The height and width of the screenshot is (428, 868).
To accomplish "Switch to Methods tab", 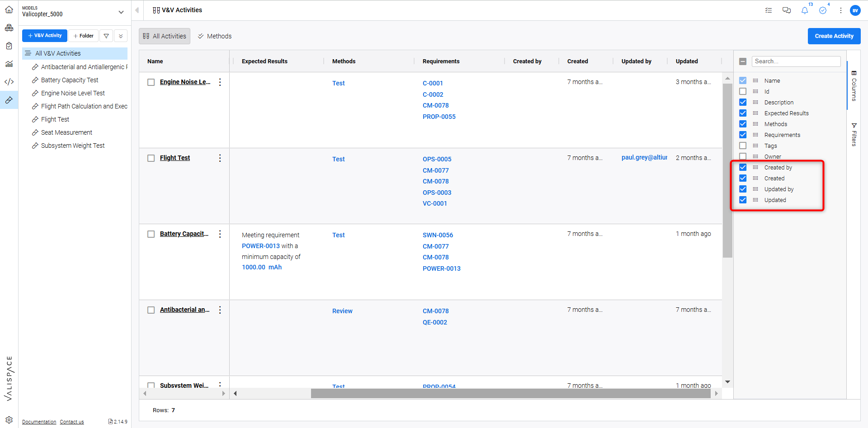I will [215, 36].
